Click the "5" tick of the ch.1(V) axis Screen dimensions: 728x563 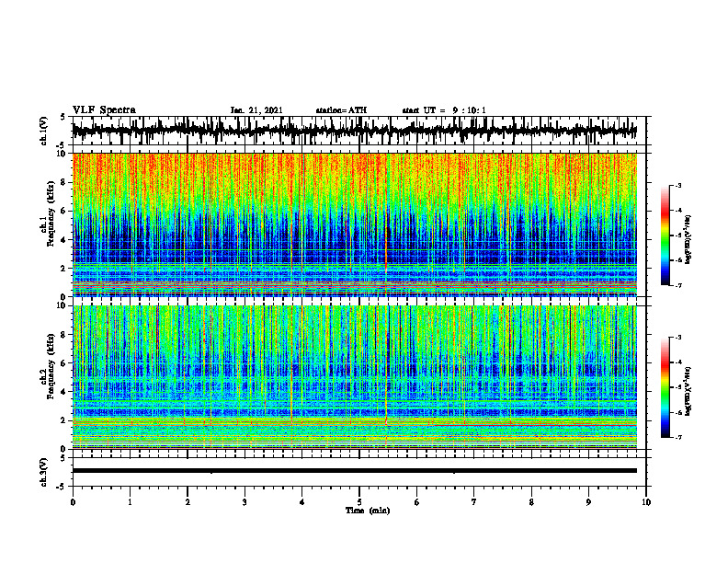[x=63, y=118]
